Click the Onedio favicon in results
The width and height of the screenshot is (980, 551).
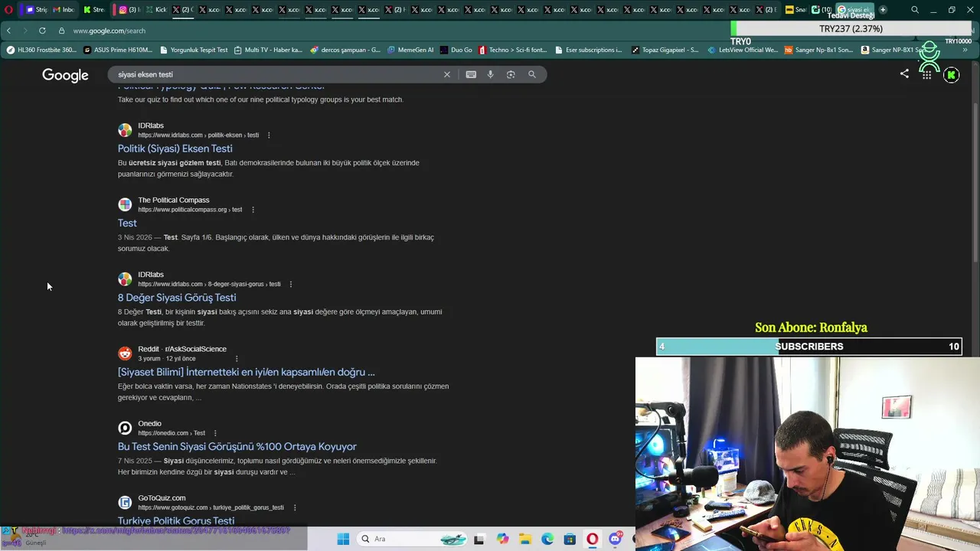tap(125, 428)
